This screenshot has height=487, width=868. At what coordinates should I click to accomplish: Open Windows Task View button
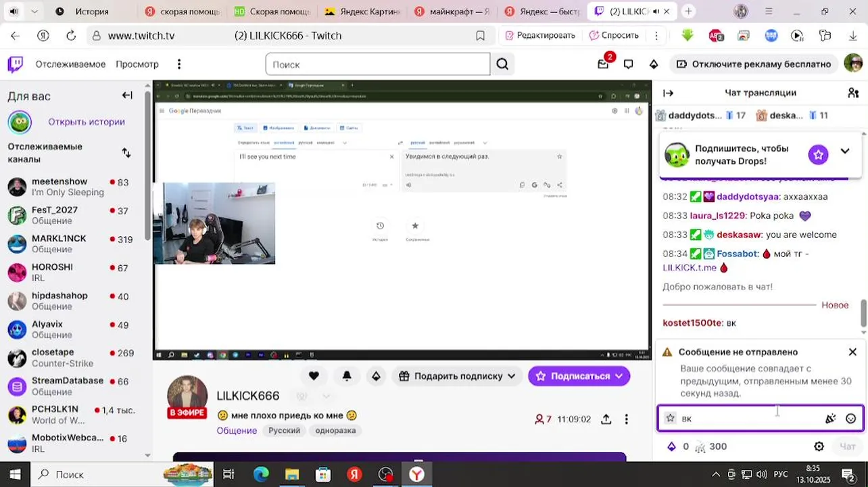coord(228,474)
